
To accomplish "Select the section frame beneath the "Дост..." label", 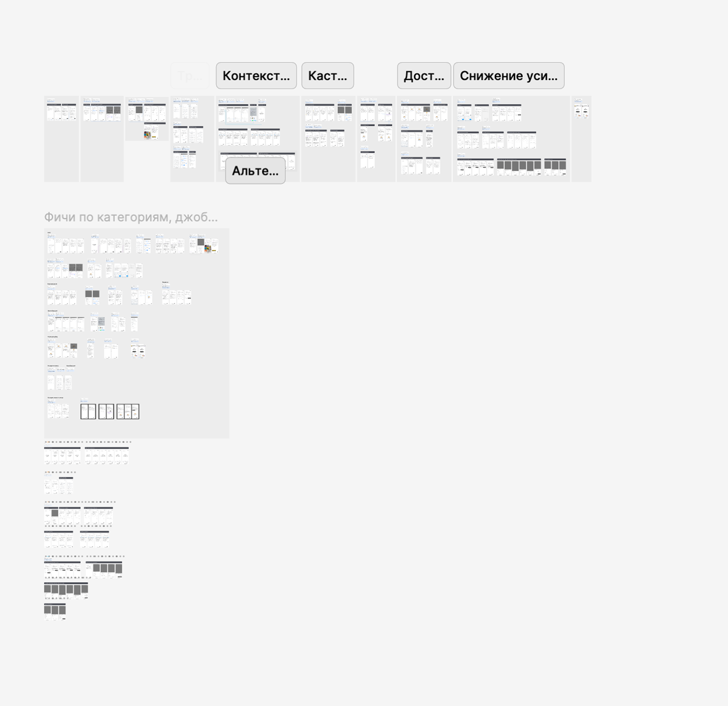I will coord(424,139).
